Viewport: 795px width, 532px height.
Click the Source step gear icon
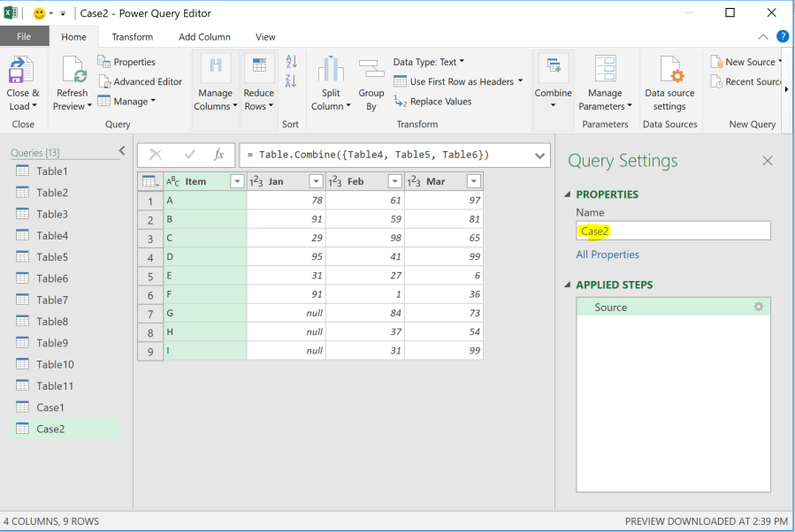pos(758,307)
